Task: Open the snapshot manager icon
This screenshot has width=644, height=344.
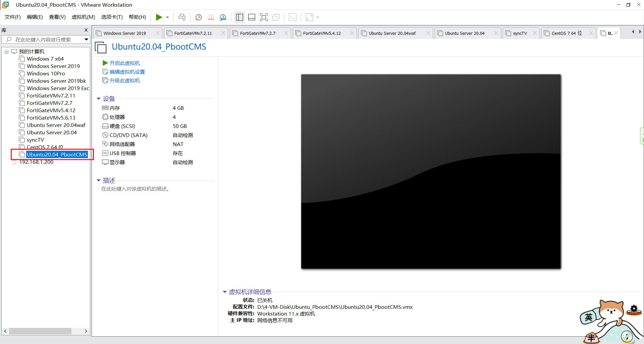Action: 223,17
